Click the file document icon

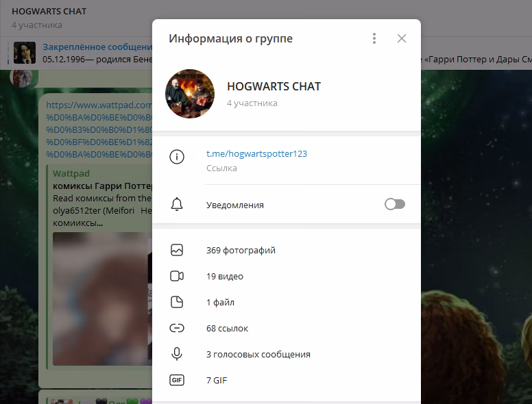point(177,302)
